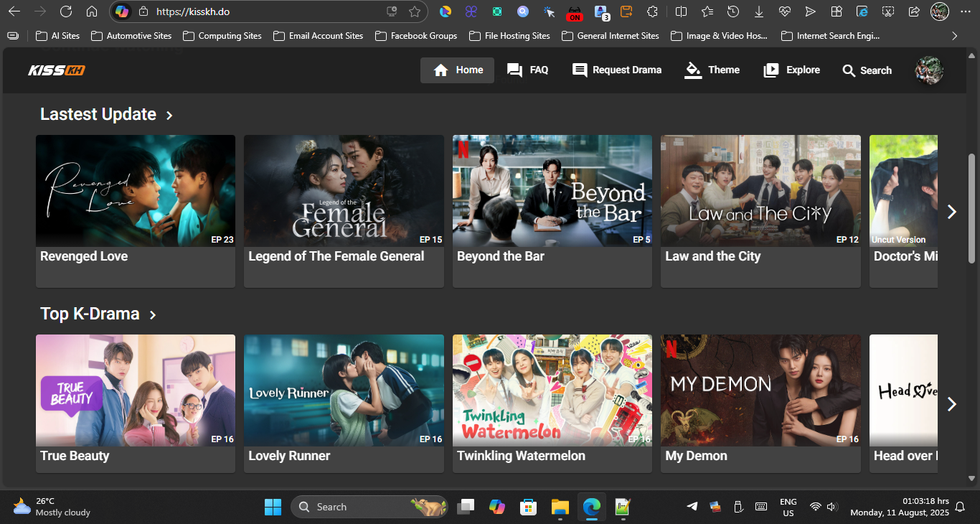Open the orange screenshot extension icon
The width and height of the screenshot is (980, 524).
tap(626, 11)
